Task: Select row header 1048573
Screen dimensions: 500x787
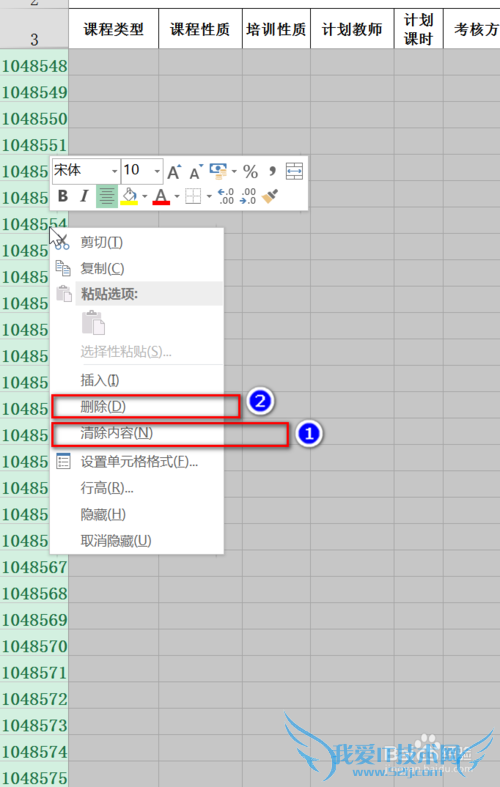Action: [x=34, y=725]
